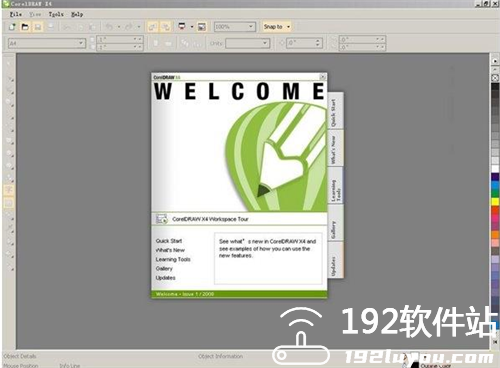Open the Tools menu
Viewport: 500px width, 368px height.
pyautogui.click(x=56, y=14)
